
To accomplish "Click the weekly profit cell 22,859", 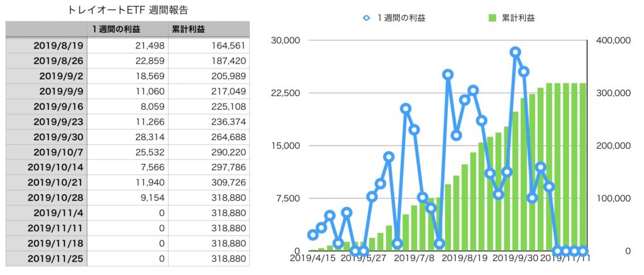I will click(x=128, y=61).
